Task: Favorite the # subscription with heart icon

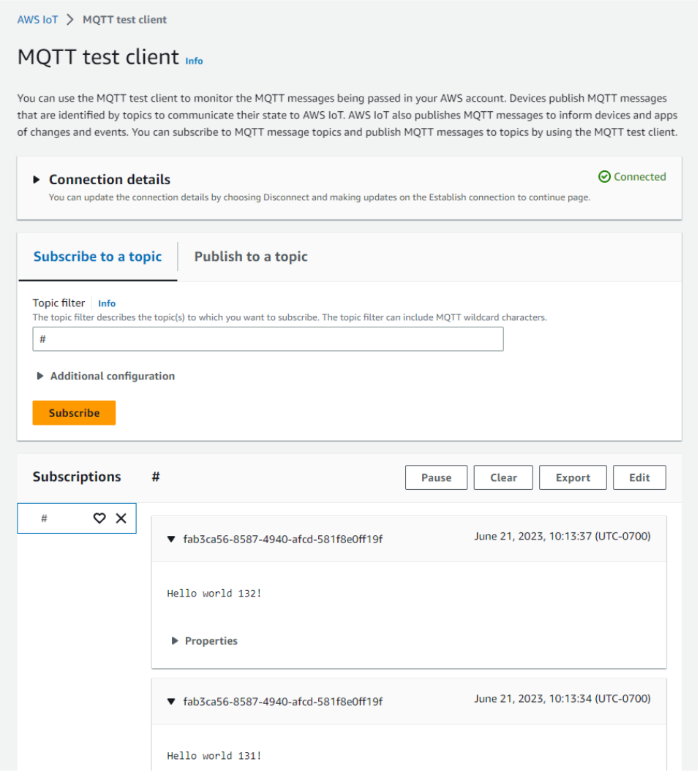Action: coord(99,518)
